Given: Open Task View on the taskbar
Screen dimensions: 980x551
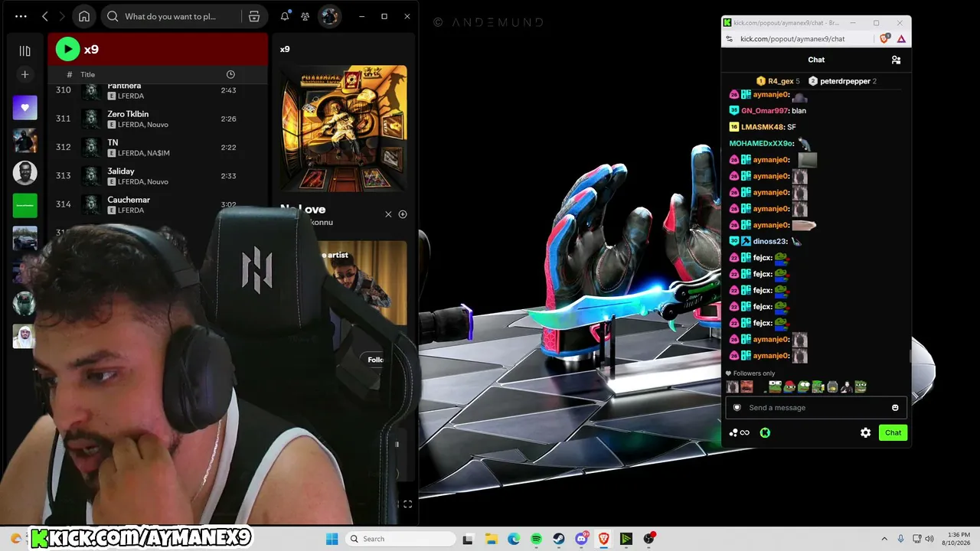Looking at the screenshot, I should click(469, 539).
